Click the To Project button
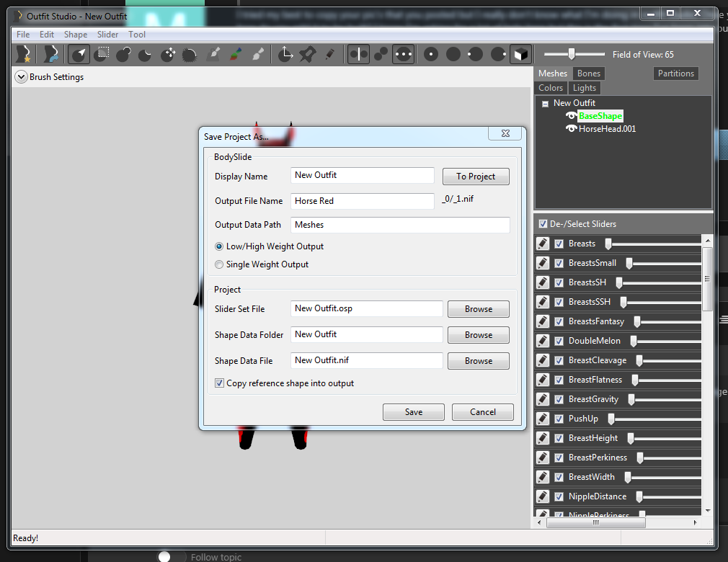This screenshot has width=728, height=562. point(476,177)
